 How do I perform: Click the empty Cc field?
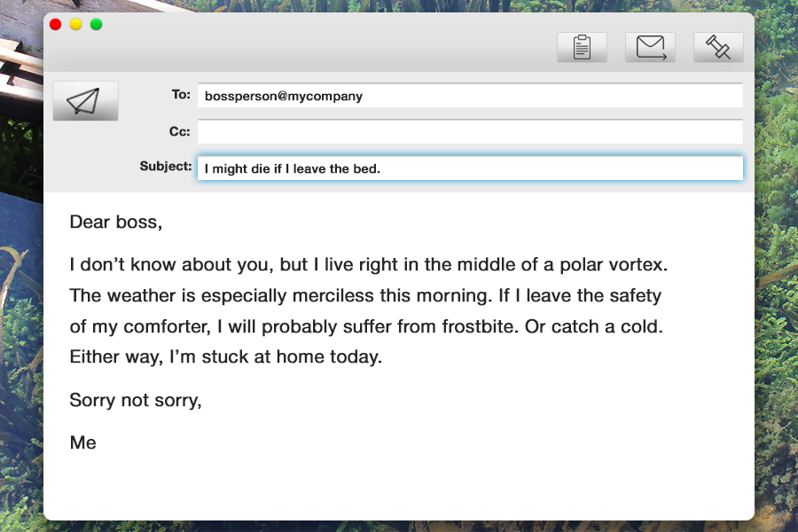[470, 131]
